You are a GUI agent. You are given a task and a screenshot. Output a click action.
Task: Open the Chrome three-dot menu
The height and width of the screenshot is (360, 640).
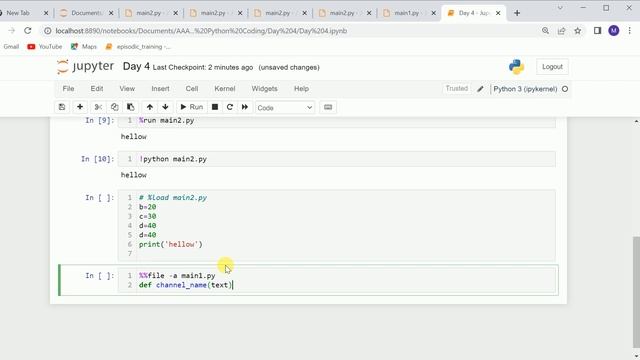click(x=630, y=31)
